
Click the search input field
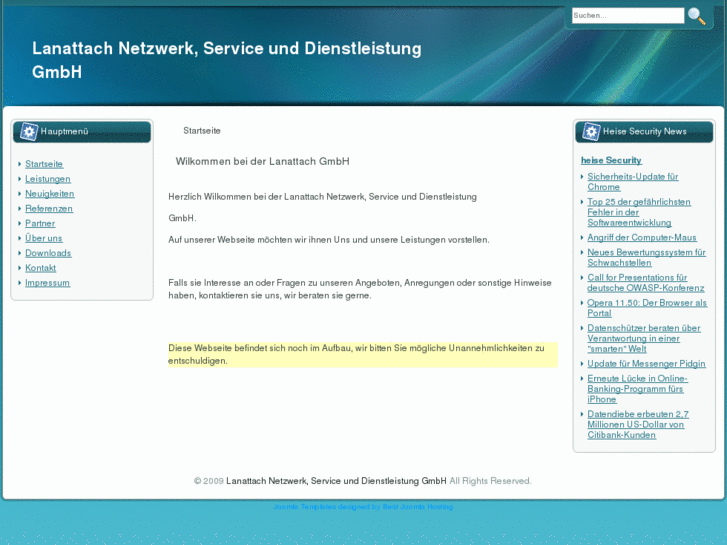(627, 16)
